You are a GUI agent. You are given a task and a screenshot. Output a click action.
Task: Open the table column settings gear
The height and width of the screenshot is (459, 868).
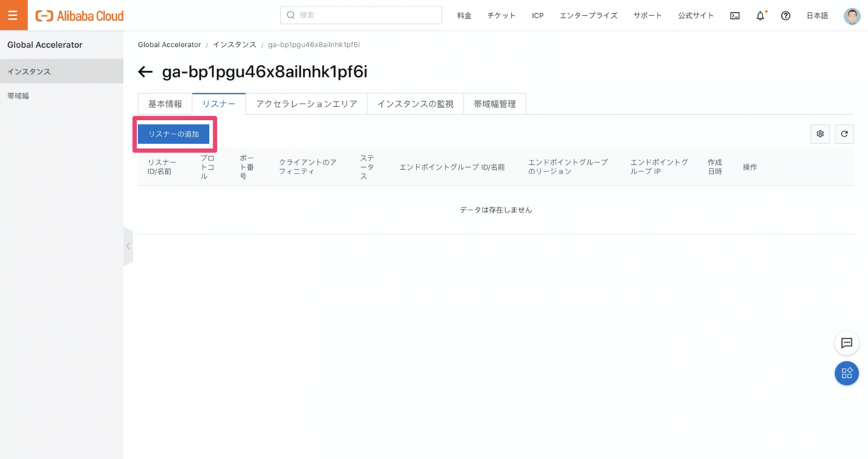pyautogui.click(x=820, y=134)
